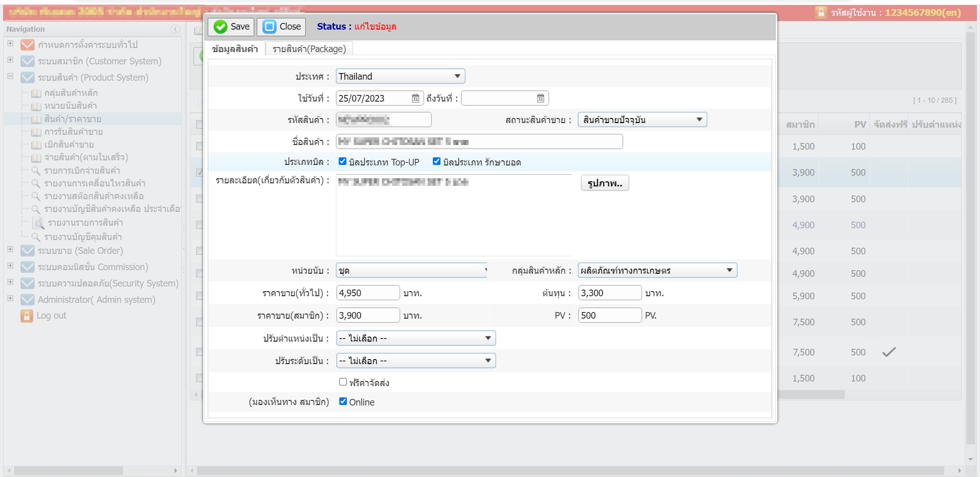The height and width of the screenshot is (477, 980).
Task: Open the start date calendar picker
Action: [x=415, y=98]
